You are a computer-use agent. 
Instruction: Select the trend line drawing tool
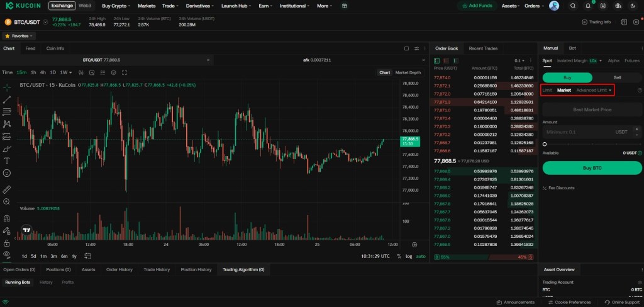click(6, 99)
